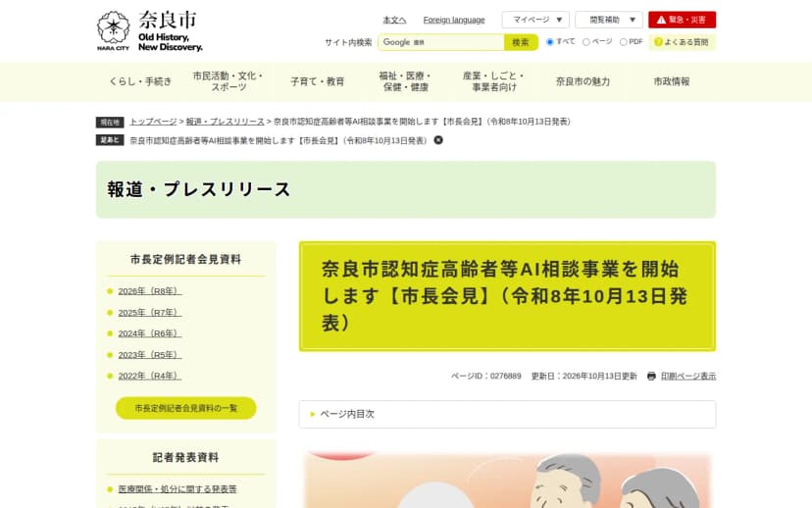
Task: Open the 2023年（R5年） link
Action: (150, 355)
